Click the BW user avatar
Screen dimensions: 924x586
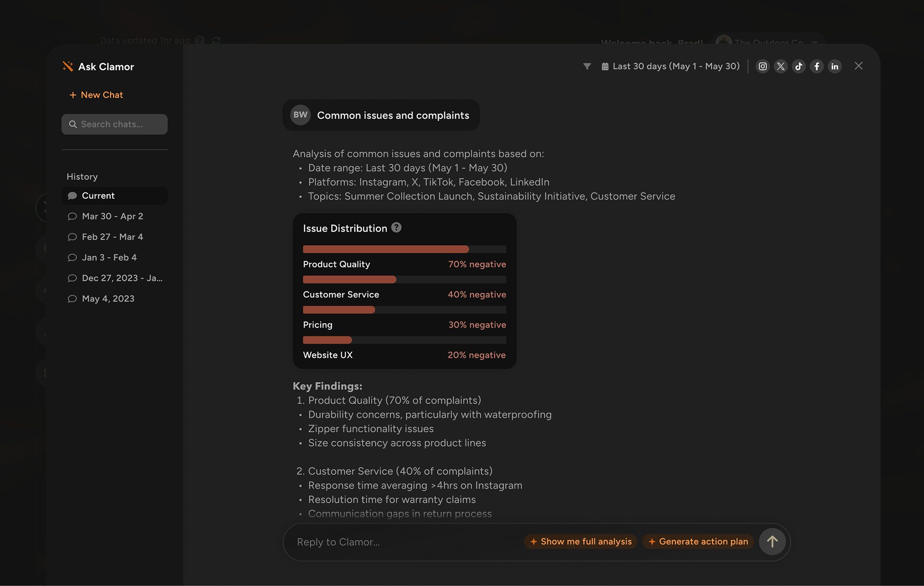tap(300, 115)
